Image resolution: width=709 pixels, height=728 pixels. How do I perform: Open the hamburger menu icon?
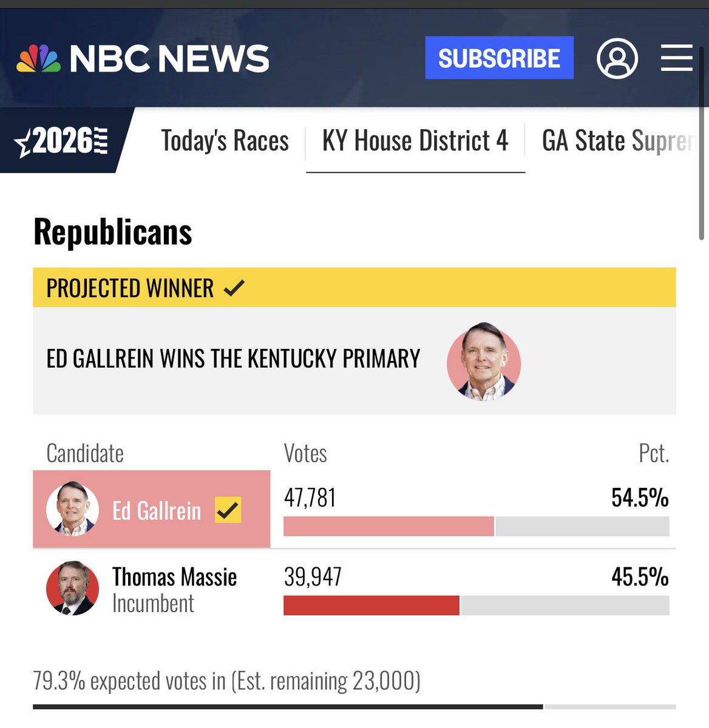coord(677,58)
